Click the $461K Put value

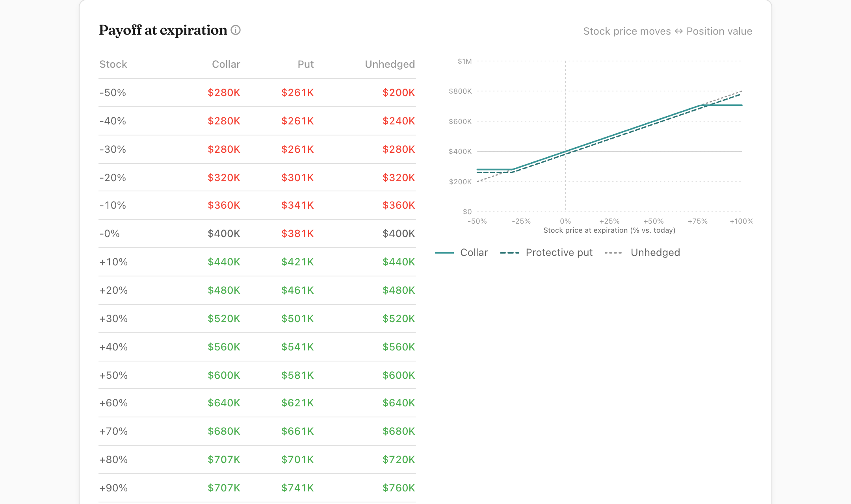[297, 290]
